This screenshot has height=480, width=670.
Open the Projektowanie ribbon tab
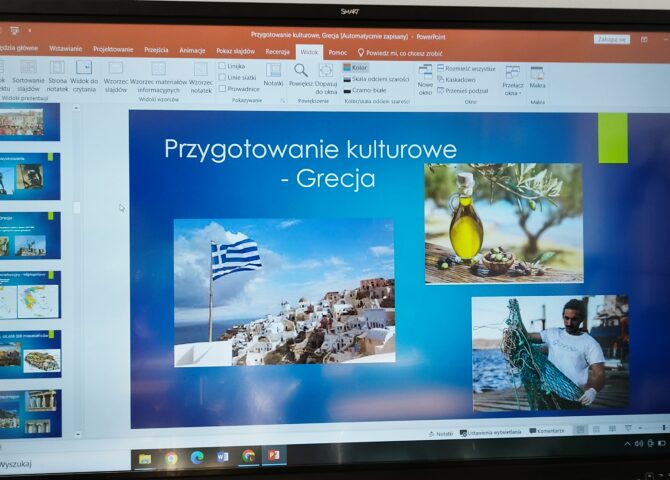pyautogui.click(x=113, y=49)
